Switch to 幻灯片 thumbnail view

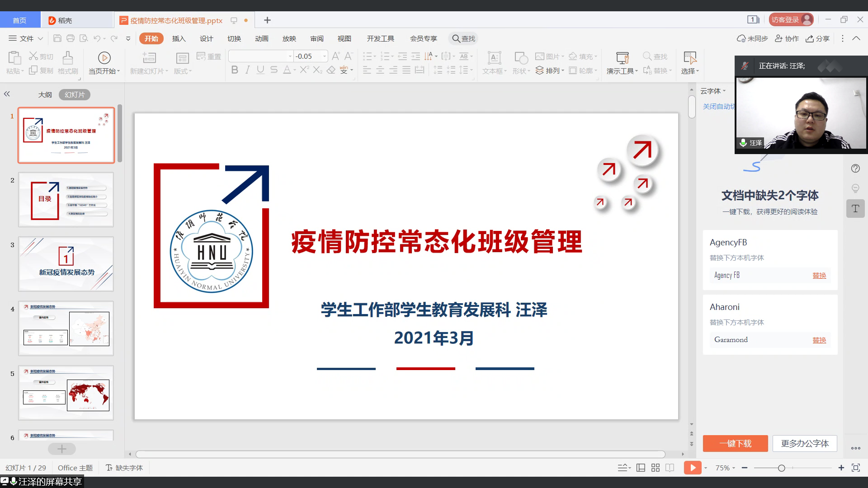(x=75, y=94)
